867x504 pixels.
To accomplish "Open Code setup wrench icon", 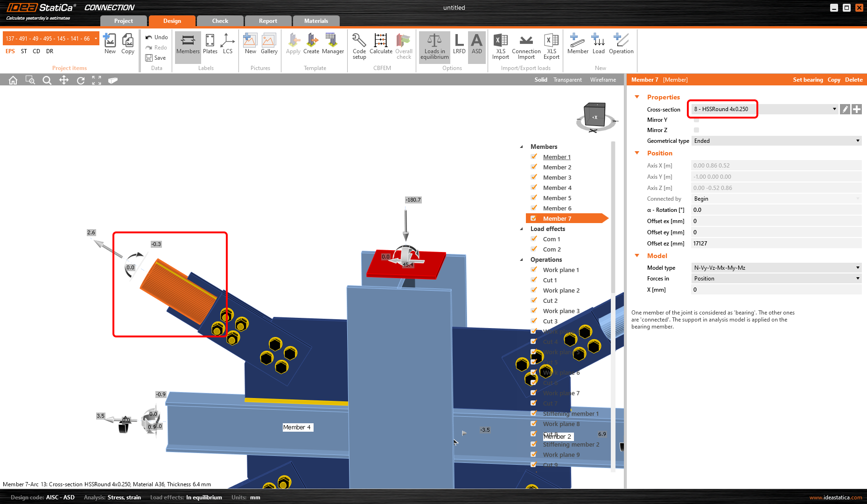I will tap(359, 45).
